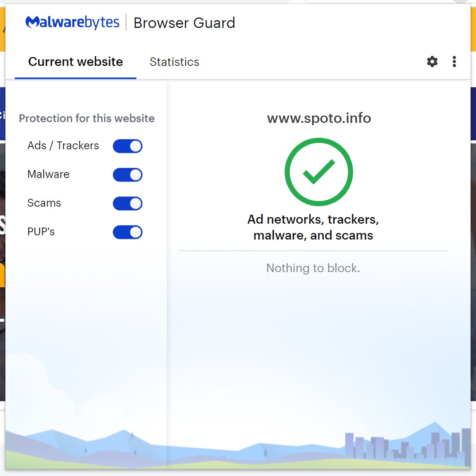
Task: Click the 'PUP's' label text
Action: (41, 232)
